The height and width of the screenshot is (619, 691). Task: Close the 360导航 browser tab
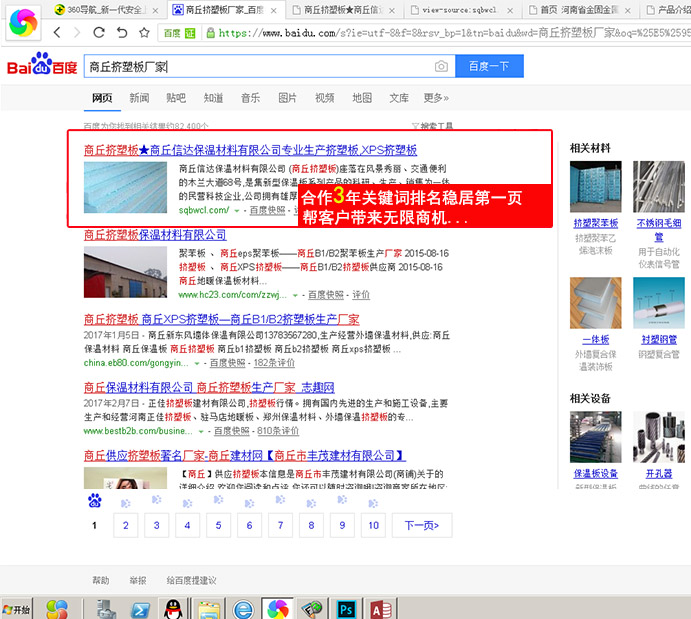point(155,11)
